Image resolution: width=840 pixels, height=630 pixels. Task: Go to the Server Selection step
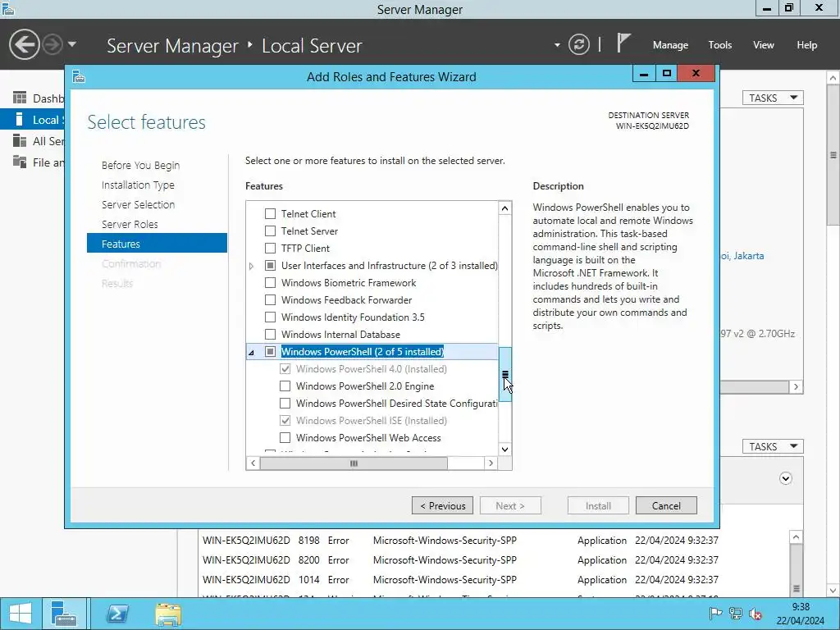click(x=138, y=204)
